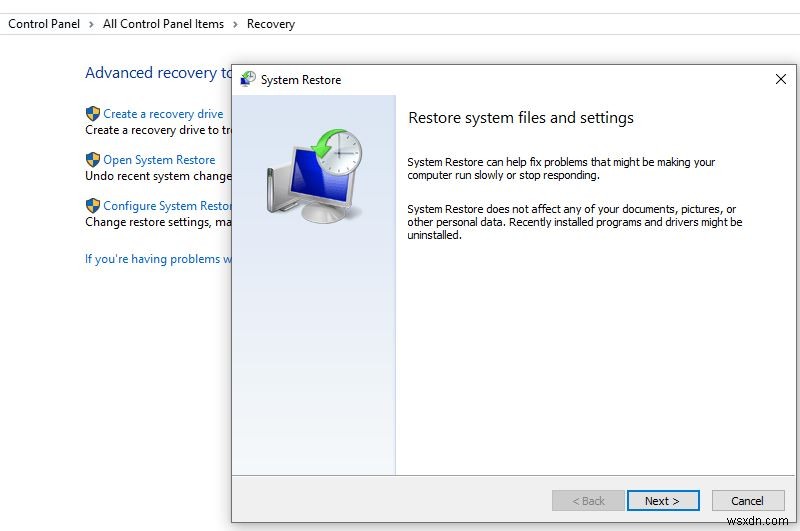Click the shield icon beside Configure System Restore
The image size is (800, 531).
(x=93, y=205)
